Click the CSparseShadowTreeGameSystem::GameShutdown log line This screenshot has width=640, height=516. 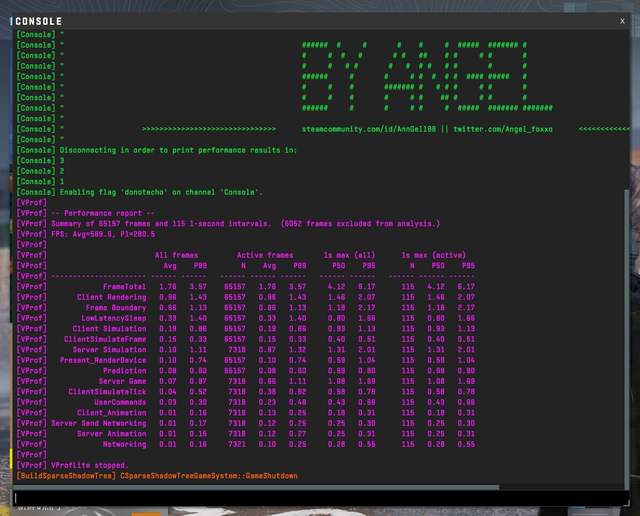click(208, 476)
